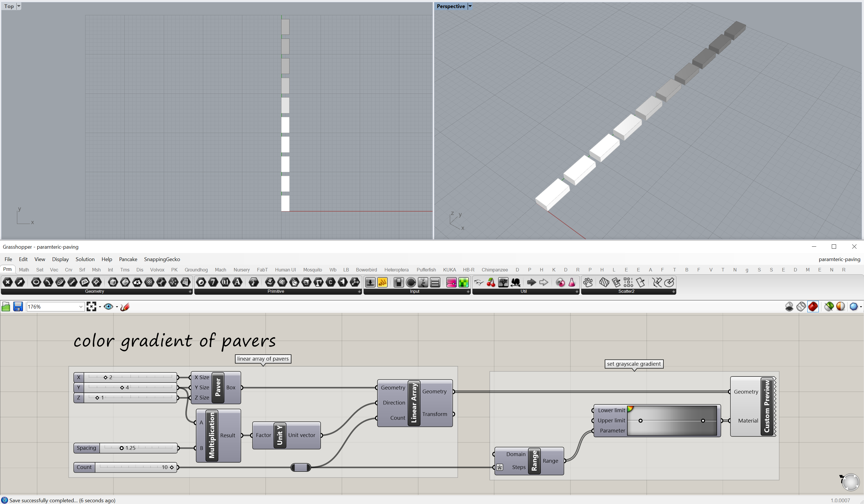The width and height of the screenshot is (864, 504).
Task: Expand the Perspective viewport menu arrow
Action: click(470, 6)
